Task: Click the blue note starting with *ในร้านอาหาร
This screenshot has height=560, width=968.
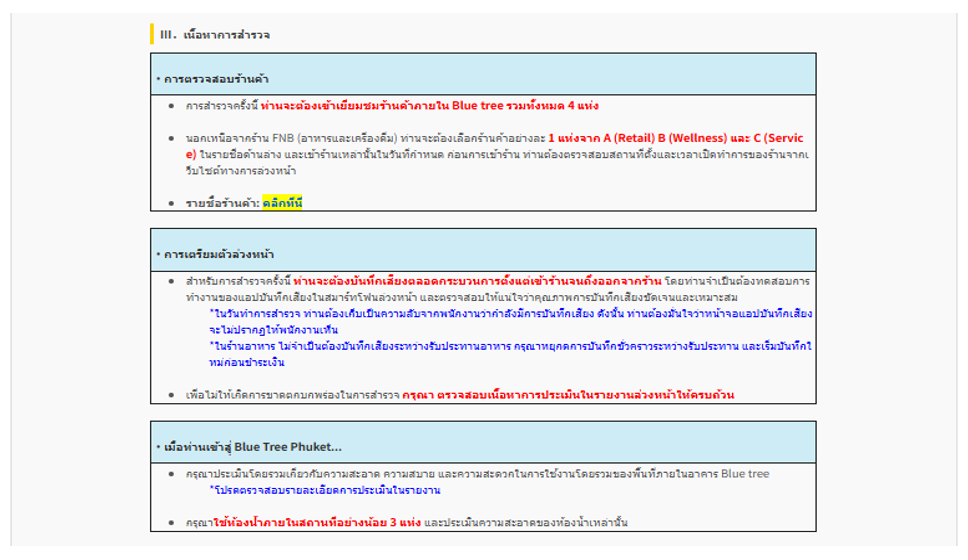Action: (x=511, y=354)
